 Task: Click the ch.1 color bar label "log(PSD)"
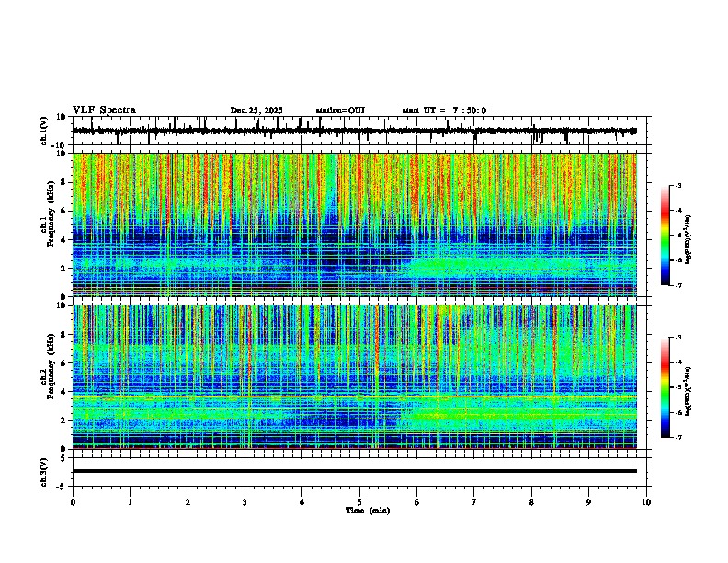688,239
